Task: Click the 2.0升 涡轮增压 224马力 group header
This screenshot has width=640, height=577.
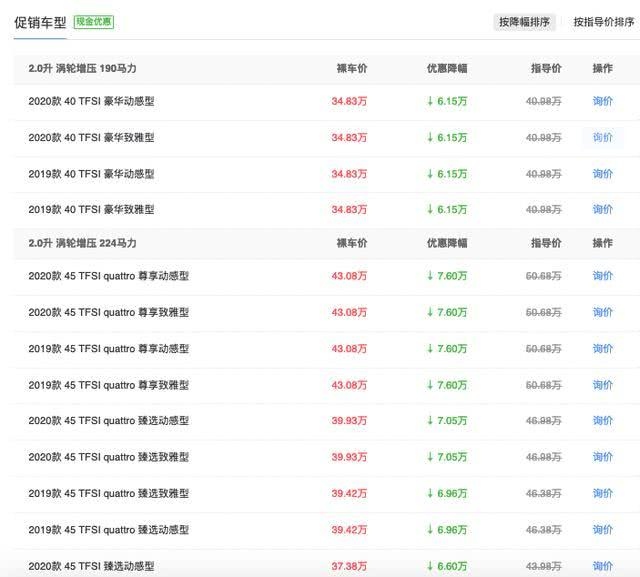Action: point(82,243)
